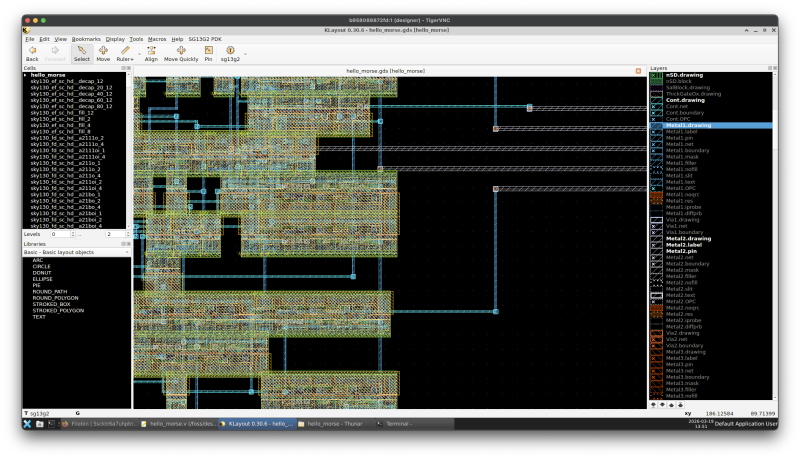
Task: Click the sg13g2 PDK toolbar icon
Action: (x=230, y=53)
